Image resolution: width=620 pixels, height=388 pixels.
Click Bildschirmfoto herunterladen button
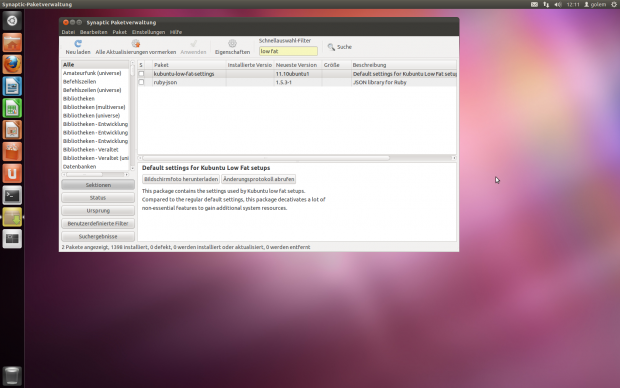pyautogui.click(x=181, y=179)
